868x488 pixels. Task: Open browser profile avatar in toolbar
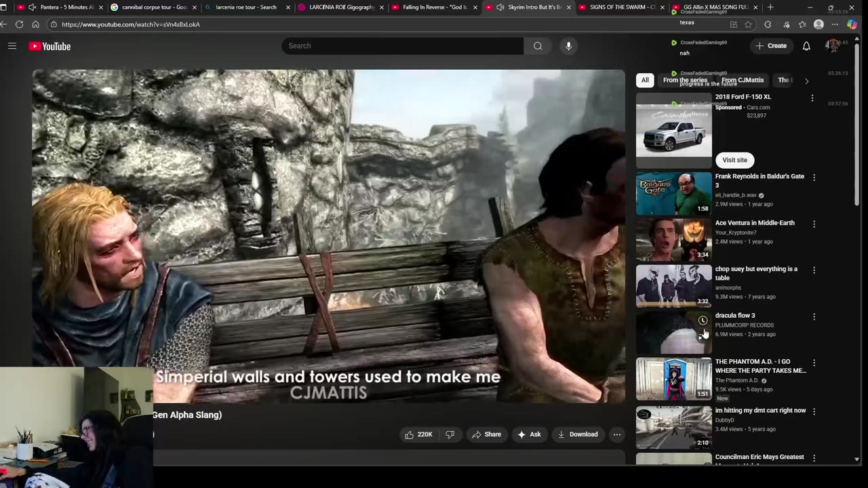tap(818, 24)
